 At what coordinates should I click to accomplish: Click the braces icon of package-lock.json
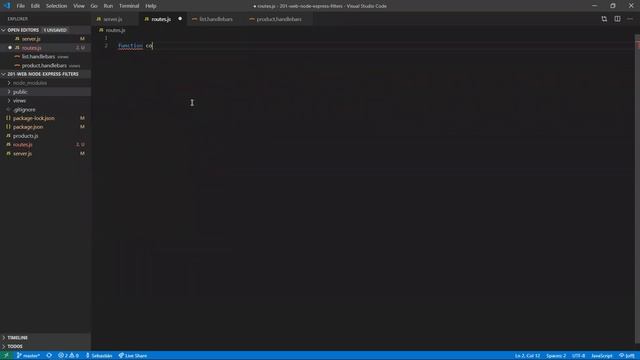point(8,118)
